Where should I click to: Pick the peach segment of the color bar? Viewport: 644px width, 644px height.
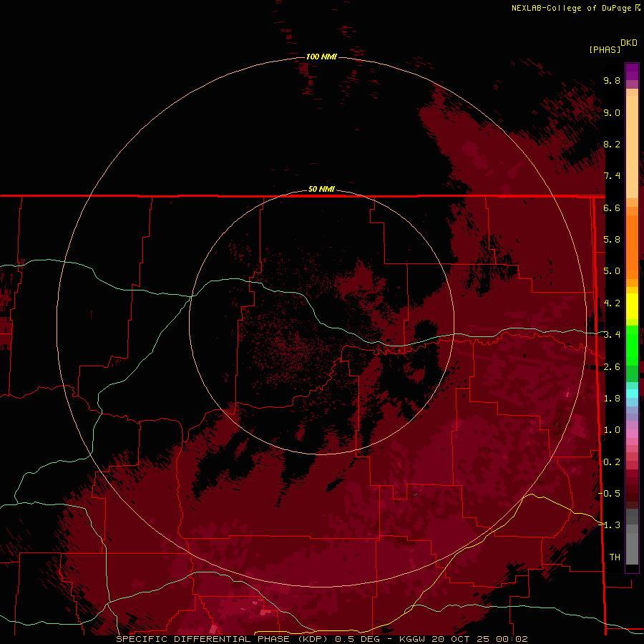[x=632, y=148]
